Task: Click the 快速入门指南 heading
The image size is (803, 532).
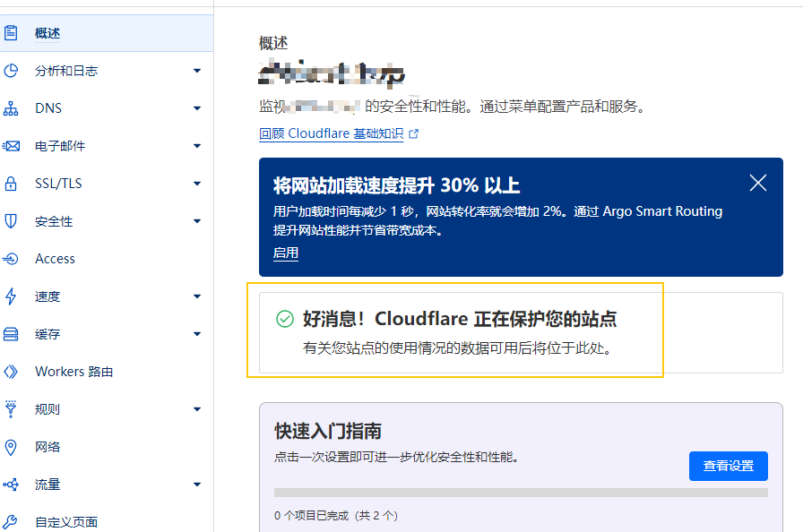Action: point(328,431)
